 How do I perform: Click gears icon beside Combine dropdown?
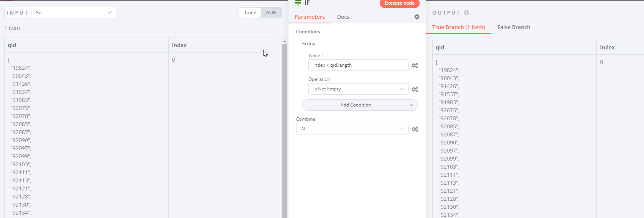point(415,129)
